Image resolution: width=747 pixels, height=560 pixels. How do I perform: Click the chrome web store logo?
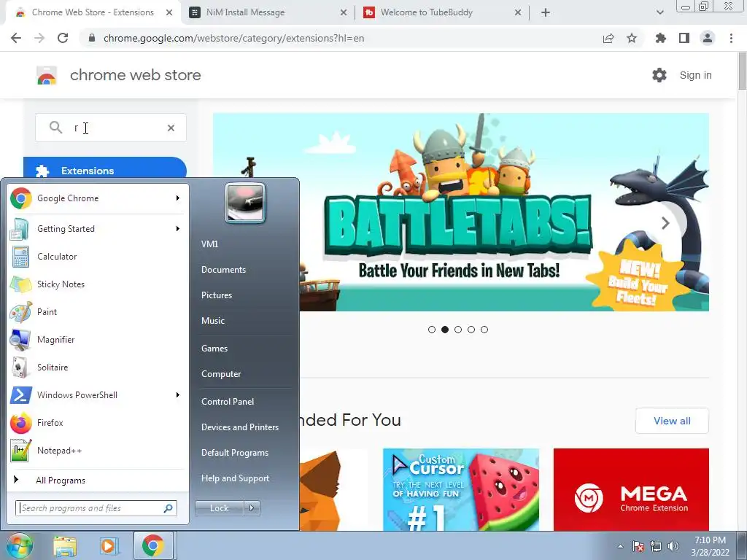47,75
